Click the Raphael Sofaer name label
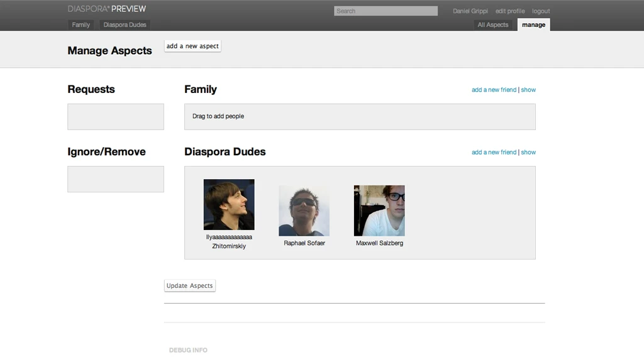This screenshot has height=362, width=644. pos(304,243)
